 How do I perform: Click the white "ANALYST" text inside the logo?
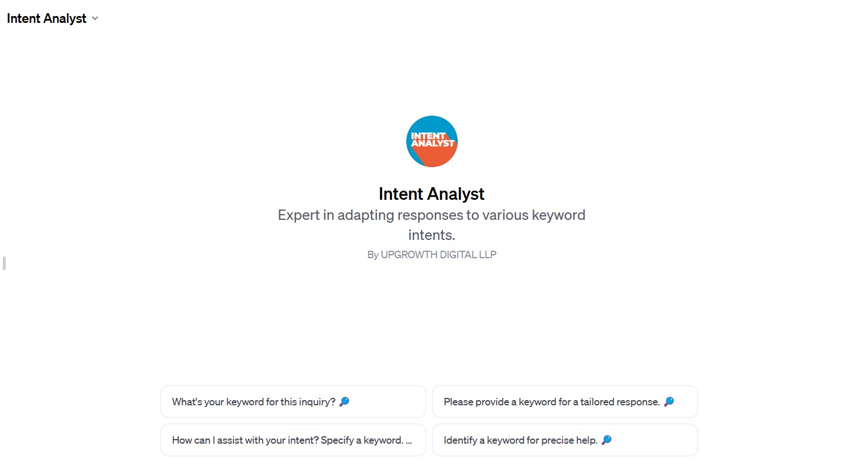(x=433, y=144)
